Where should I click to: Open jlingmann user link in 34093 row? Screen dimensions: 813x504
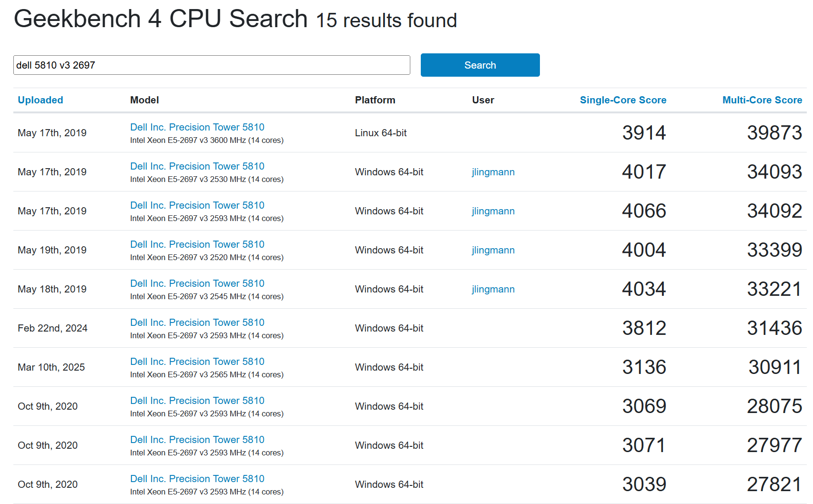click(493, 172)
